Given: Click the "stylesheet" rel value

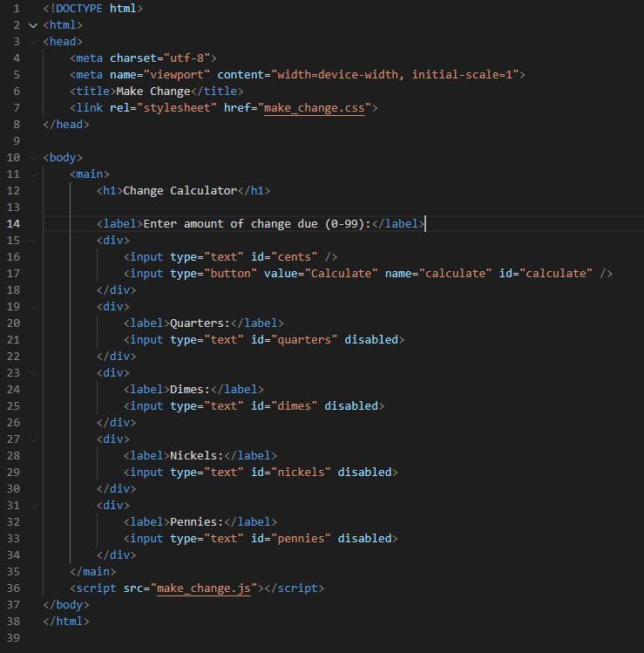Looking at the screenshot, I should pyautogui.click(x=177, y=108).
